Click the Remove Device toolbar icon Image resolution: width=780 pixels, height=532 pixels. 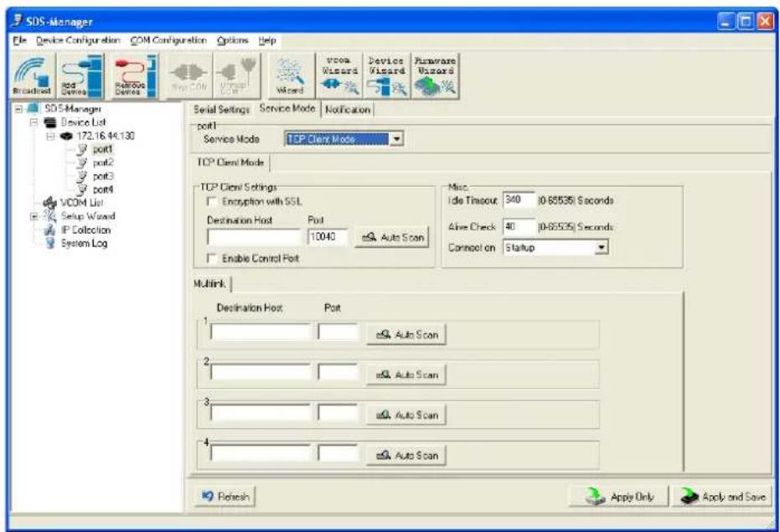point(134,76)
